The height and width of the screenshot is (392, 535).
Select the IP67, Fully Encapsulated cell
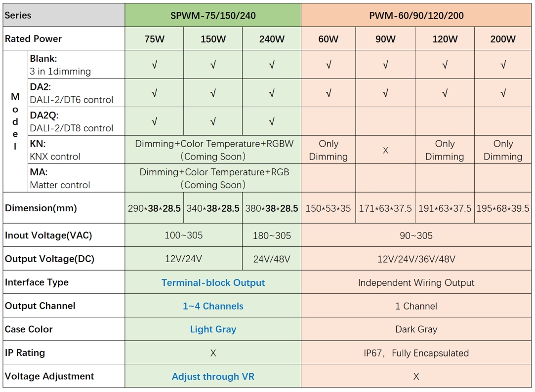[x=416, y=353]
